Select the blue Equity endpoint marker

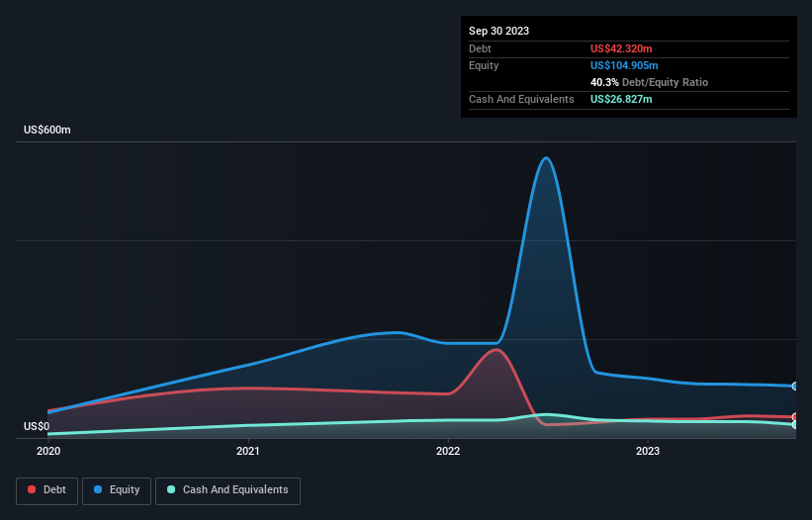tap(795, 386)
